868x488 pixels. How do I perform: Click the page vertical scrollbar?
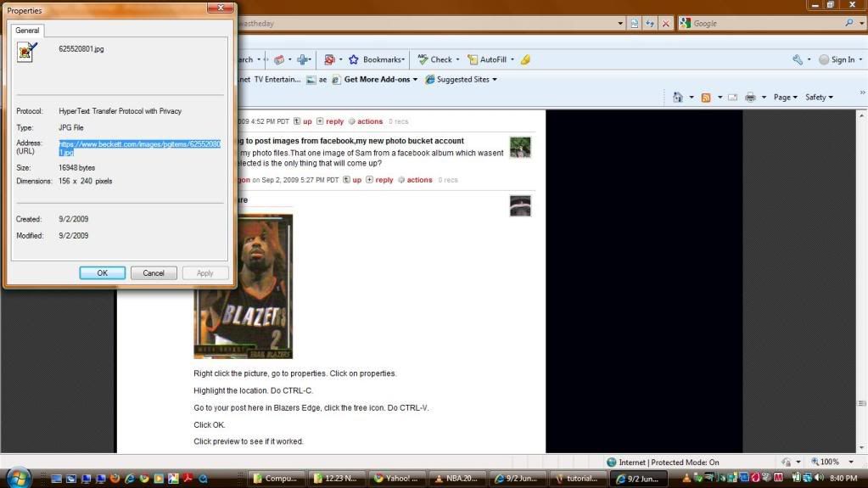pyautogui.click(x=862, y=282)
